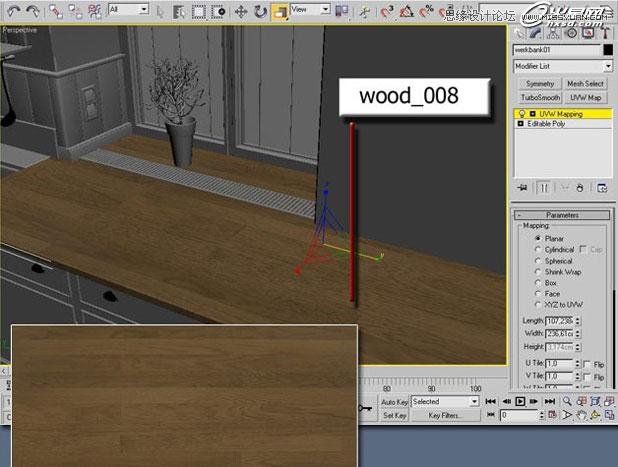Click the Undo arrow in the toolbar
This screenshot has width=618, height=467.
(x=12, y=11)
